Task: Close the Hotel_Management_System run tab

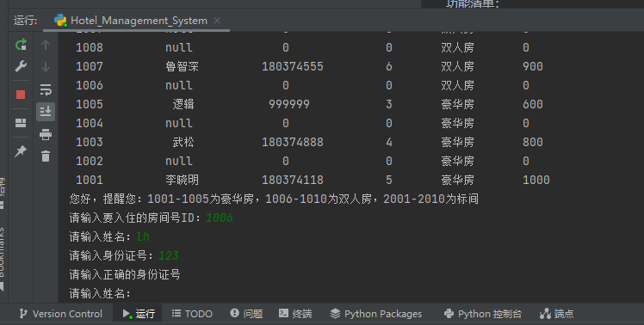Action: (x=217, y=21)
